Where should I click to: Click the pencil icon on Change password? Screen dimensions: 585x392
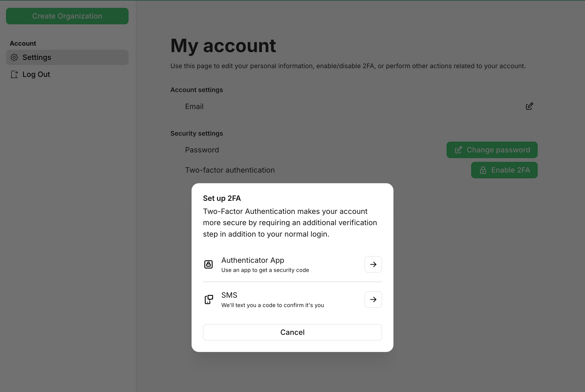pos(458,150)
